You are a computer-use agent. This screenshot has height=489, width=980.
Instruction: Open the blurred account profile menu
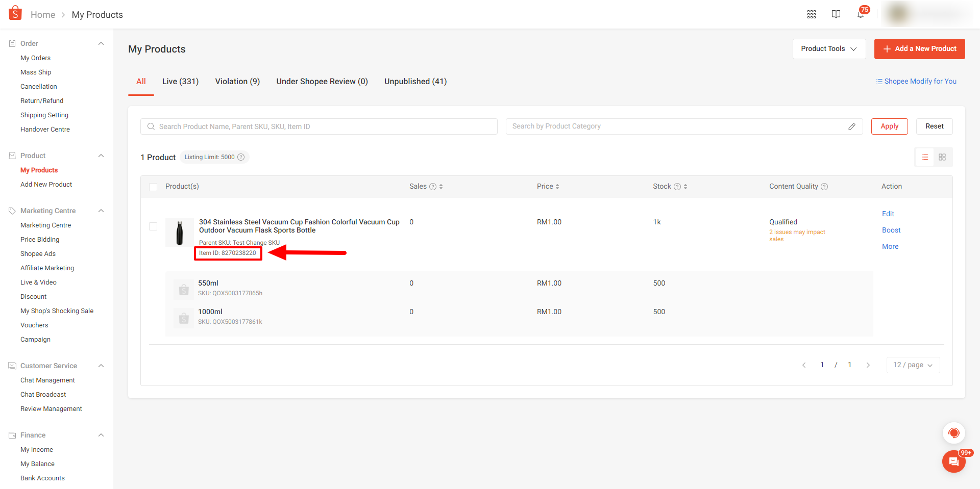click(928, 14)
